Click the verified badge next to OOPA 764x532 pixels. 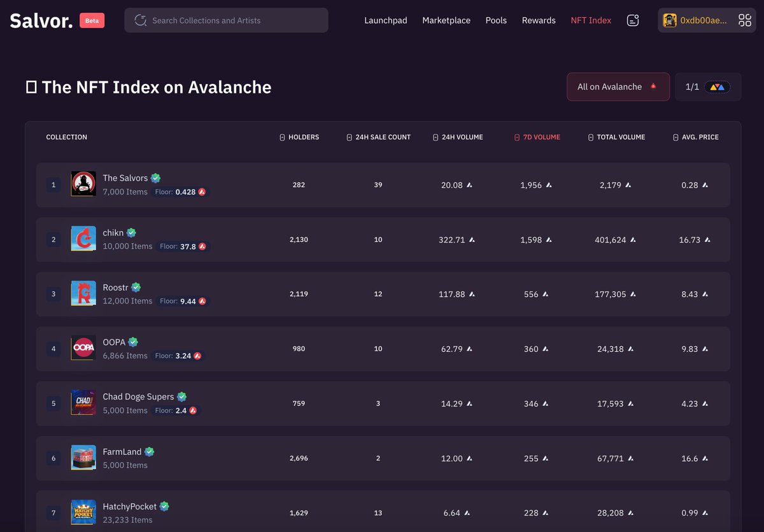click(133, 342)
